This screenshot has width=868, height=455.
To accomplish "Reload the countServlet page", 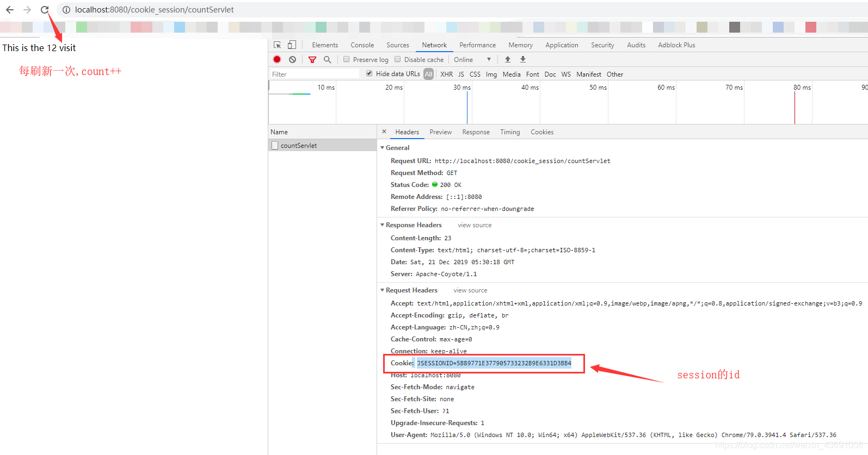I will [45, 10].
